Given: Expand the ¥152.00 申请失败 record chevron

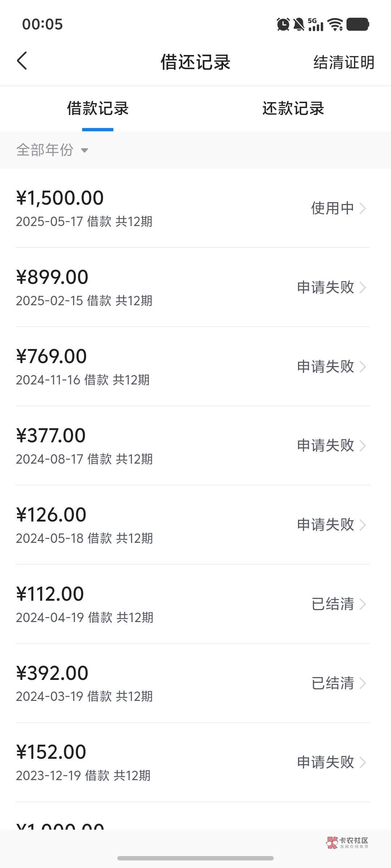Looking at the screenshot, I should click(363, 762).
